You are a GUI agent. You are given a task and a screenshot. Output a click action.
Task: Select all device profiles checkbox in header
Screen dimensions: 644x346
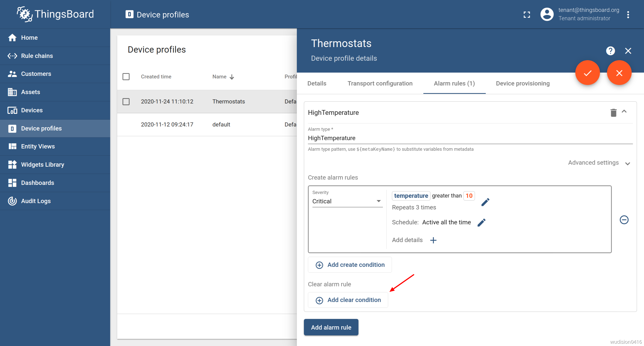(126, 77)
